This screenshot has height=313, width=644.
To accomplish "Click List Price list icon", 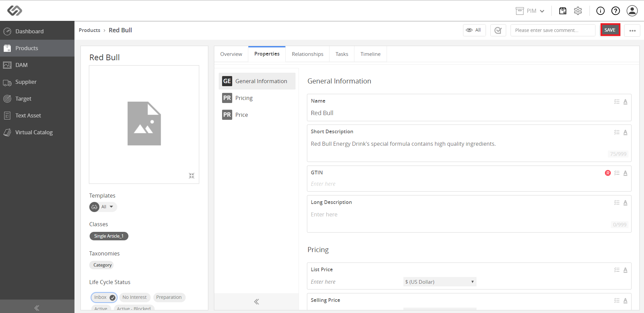I will [x=617, y=270].
